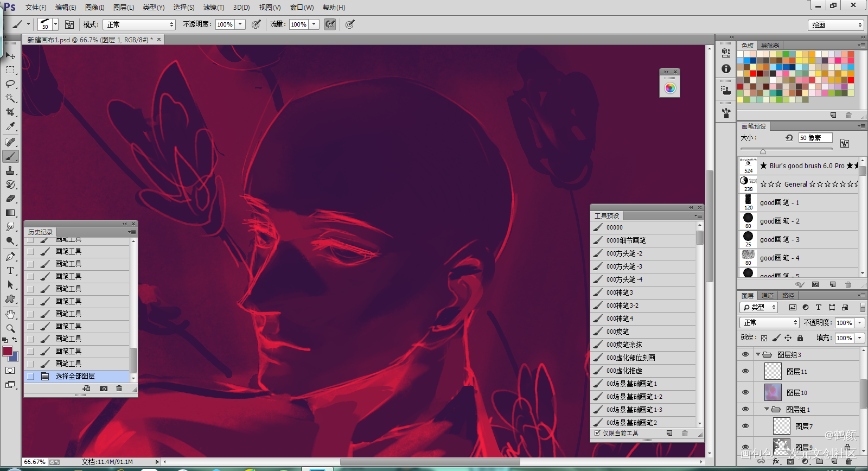The image size is (868, 471).
Task: Collapse the 图层组 1 layer group
Action: tap(767, 410)
